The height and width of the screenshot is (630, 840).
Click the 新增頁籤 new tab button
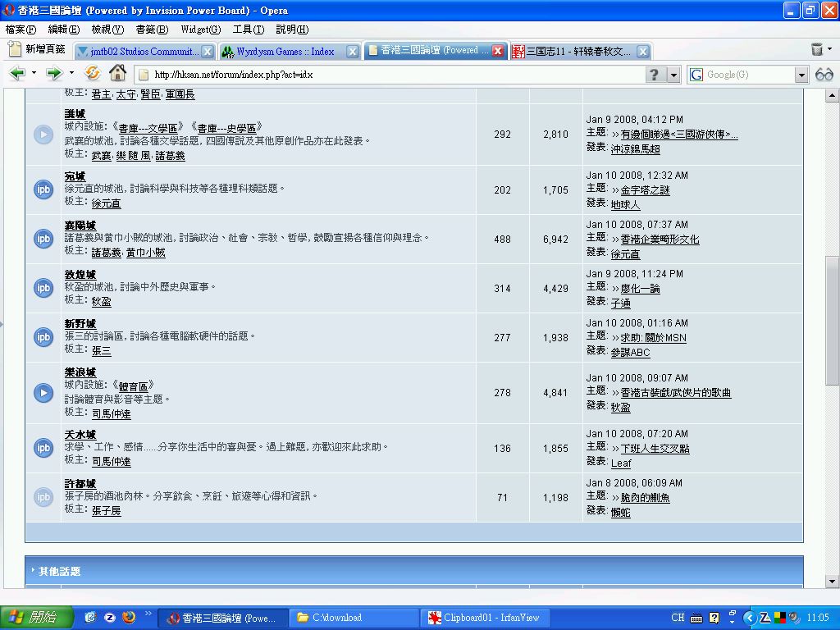click(37, 50)
